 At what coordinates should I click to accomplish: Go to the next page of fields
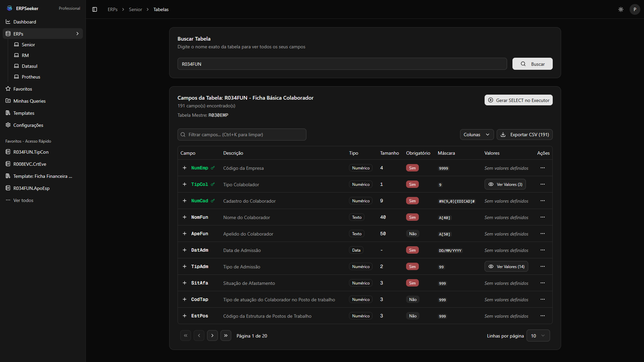[212, 335]
